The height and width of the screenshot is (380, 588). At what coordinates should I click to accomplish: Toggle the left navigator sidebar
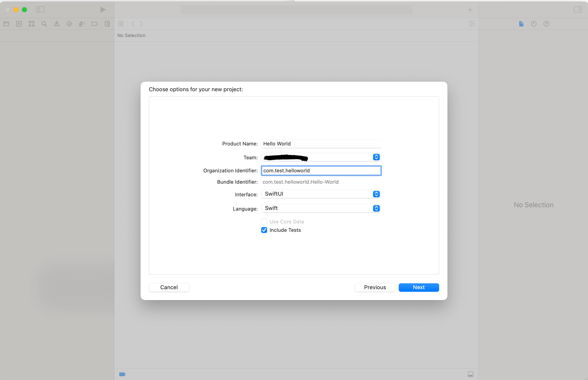(x=40, y=10)
